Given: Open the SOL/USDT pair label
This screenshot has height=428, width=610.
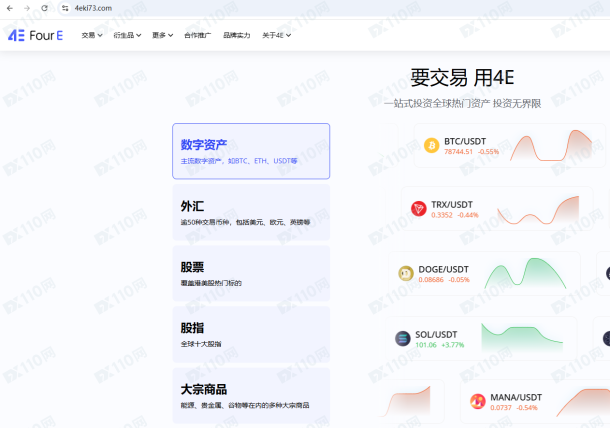Looking at the screenshot, I should pyautogui.click(x=436, y=335).
